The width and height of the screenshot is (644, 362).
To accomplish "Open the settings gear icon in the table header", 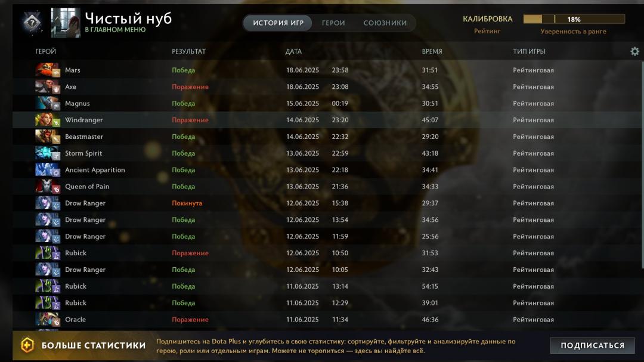I will click(x=634, y=51).
